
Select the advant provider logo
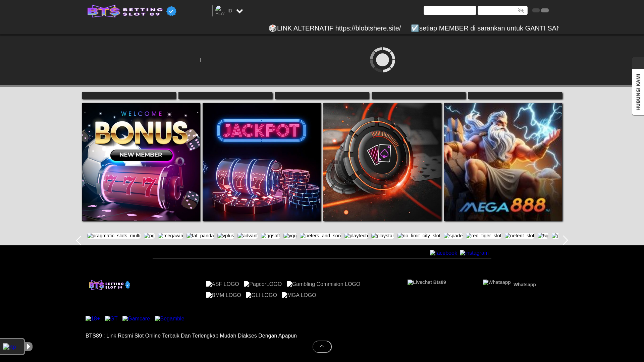[x=248, y=236]
